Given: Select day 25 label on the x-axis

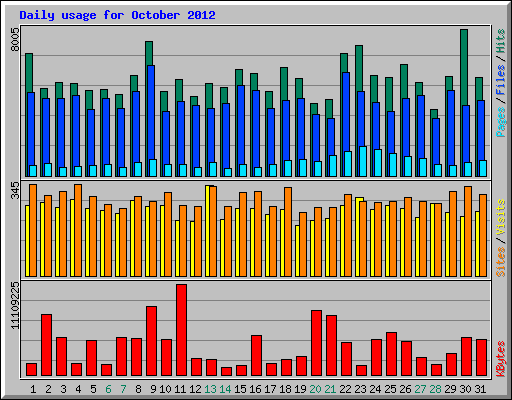Looking at the screenshot, I should 390,389.
